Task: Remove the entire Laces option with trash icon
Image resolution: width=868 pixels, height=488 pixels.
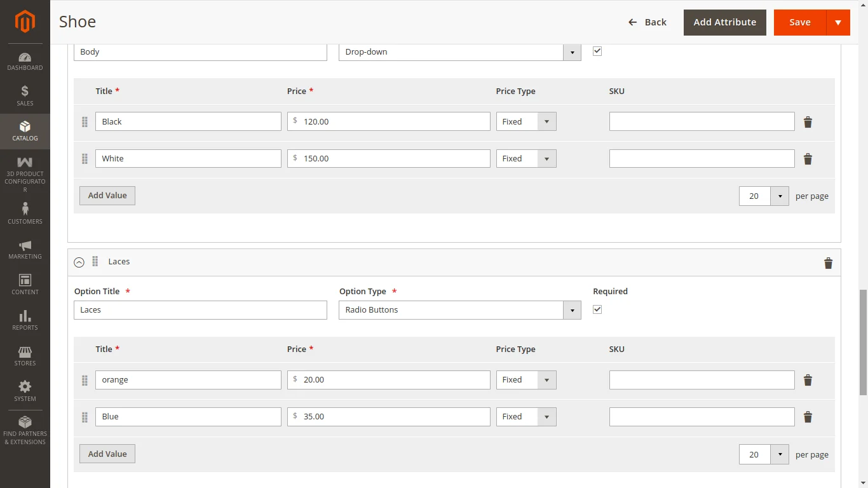Action: pos(828,262)
